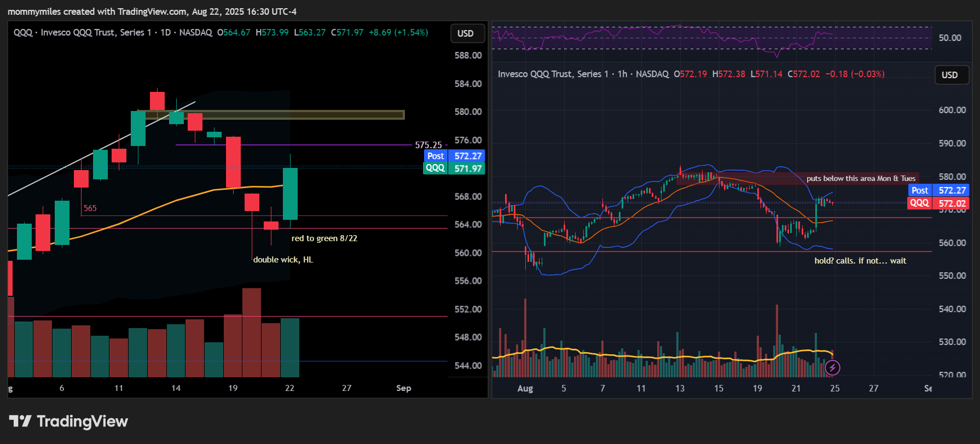Viewport: 980px width, 444px height.
Task: Click the green QQQ 571.97 price label
Action: point(454,168)
